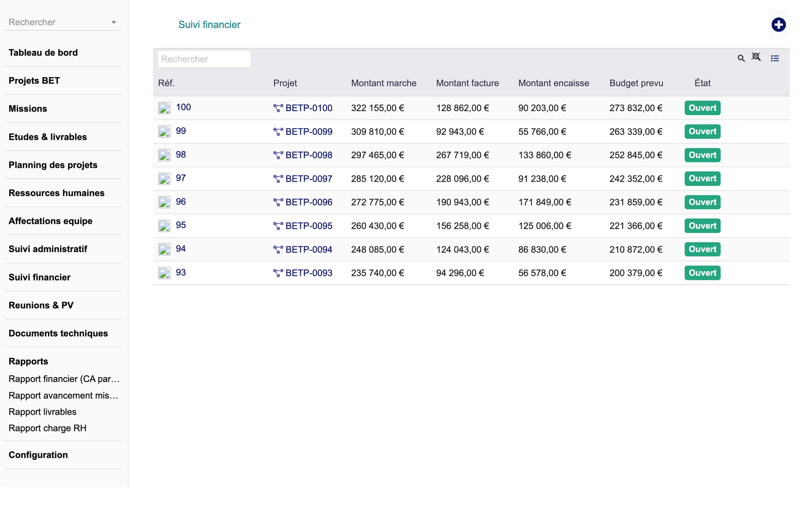Click the search magnifier icon
Image resolution: width=812 pixels, height=522 pixels.
741,58
